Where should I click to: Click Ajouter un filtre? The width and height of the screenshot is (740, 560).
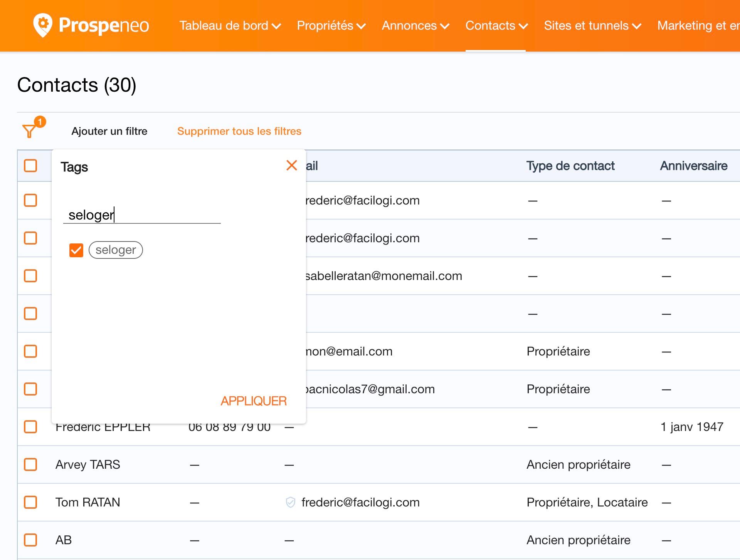click(109, 131)
